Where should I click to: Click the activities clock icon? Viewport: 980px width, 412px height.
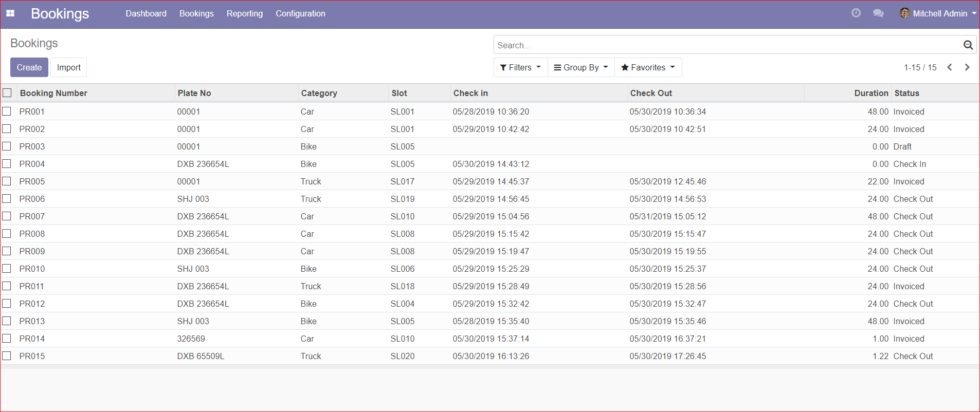[x=856, y=13]
